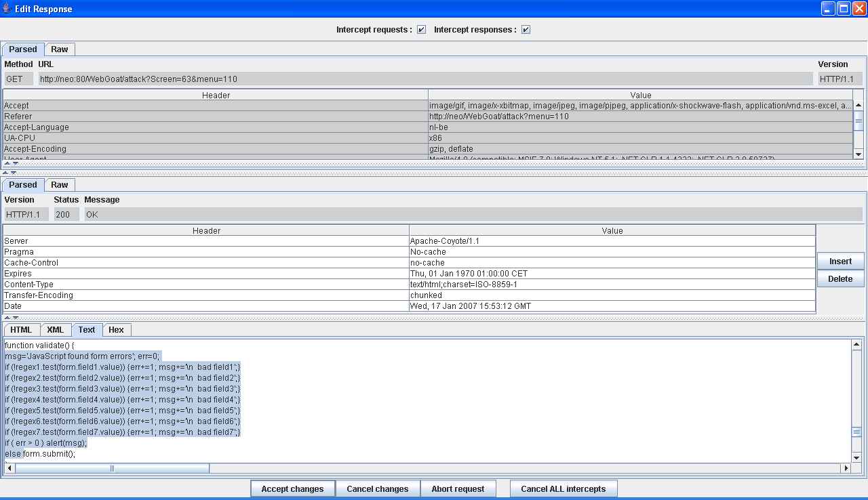Switch to the Raw tab in request panel
Viewport: 868px width, 500px height.
60,49
